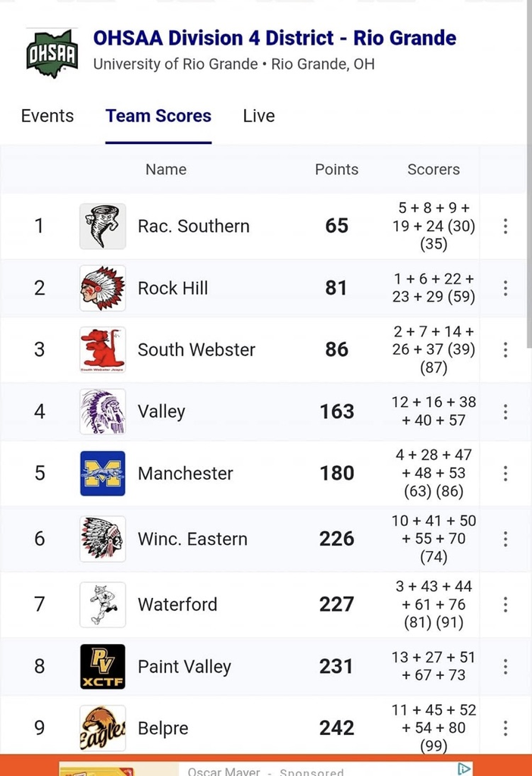
Task: Open more options for Waterford
Action: point(505,605)
